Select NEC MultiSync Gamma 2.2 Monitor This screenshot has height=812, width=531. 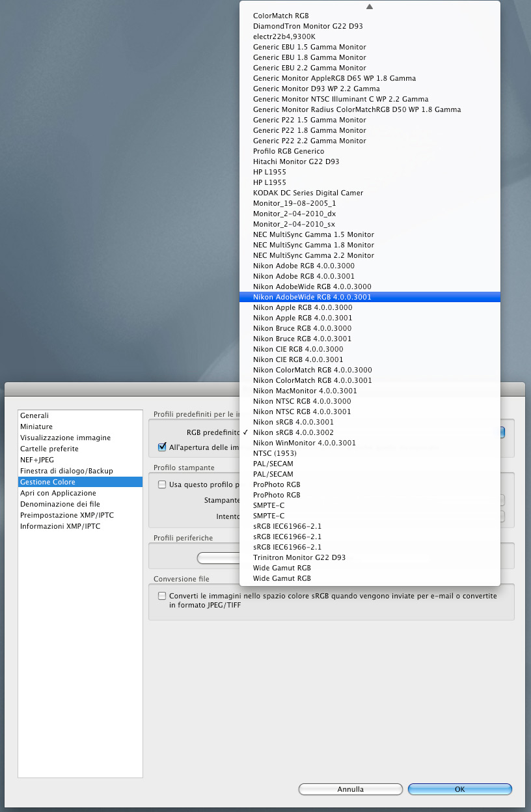[370, 255]
